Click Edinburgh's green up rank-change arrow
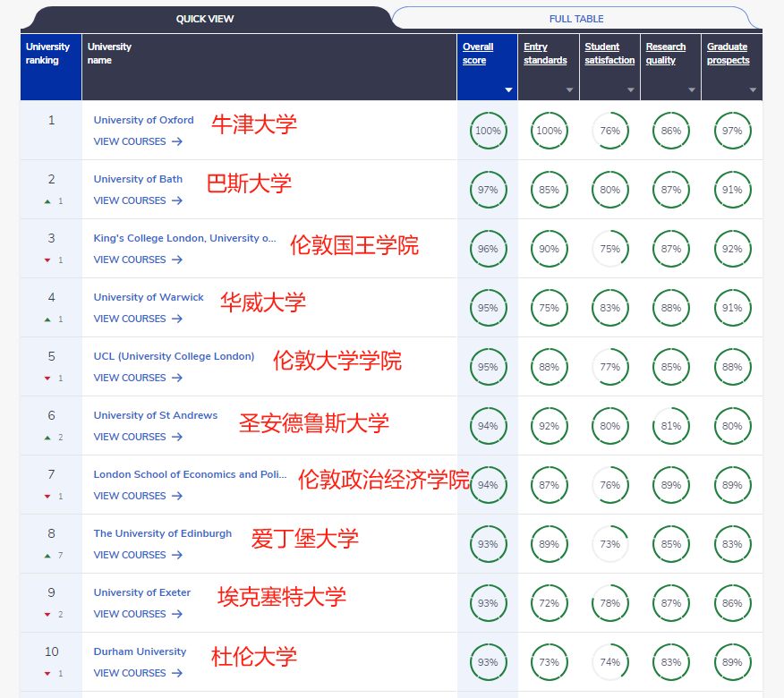This screenshot has width=784, height=698. (47, 555)
